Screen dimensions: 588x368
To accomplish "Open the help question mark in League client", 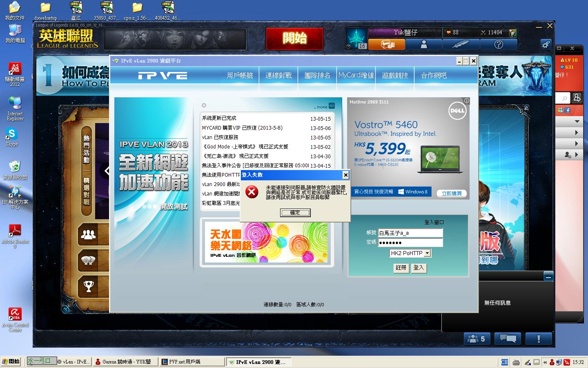I will coord(499,44).
